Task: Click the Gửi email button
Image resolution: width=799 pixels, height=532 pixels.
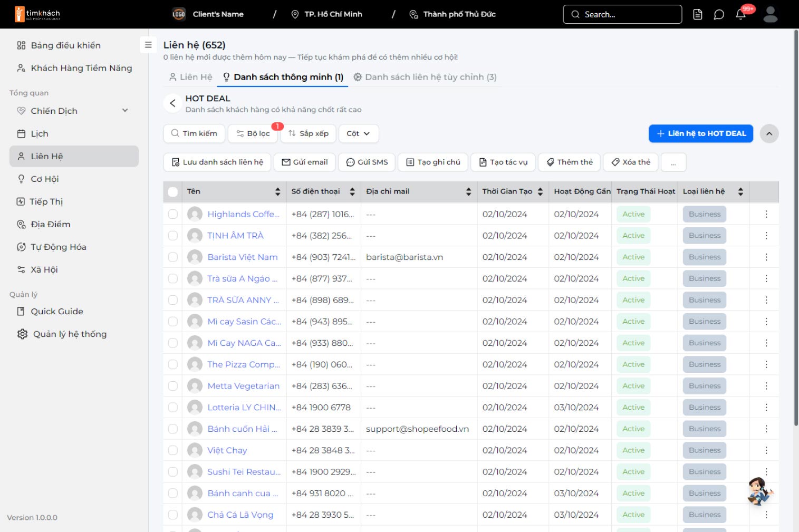Action: point(305,162)
